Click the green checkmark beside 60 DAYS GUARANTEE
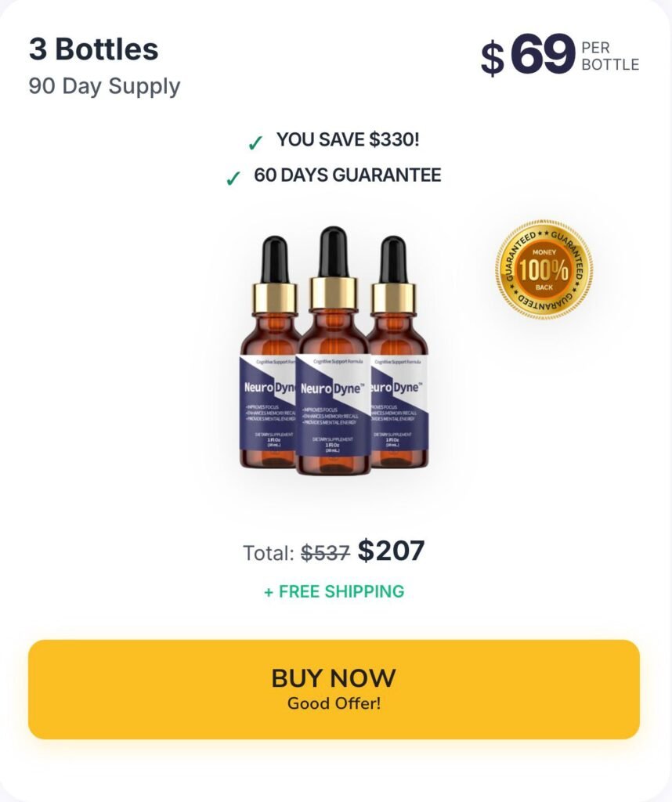 point(233,179)
